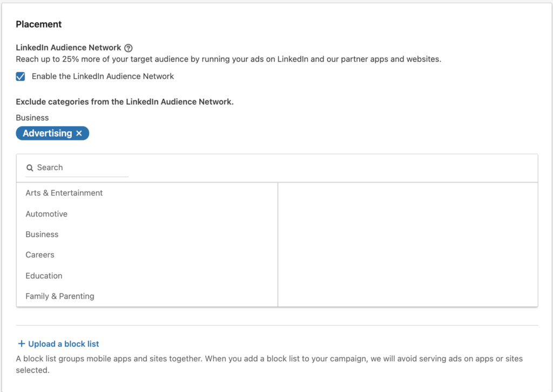Open the Upload a block list link
The width and height of the screenshot is (553, 392).
tap(64, 344)
